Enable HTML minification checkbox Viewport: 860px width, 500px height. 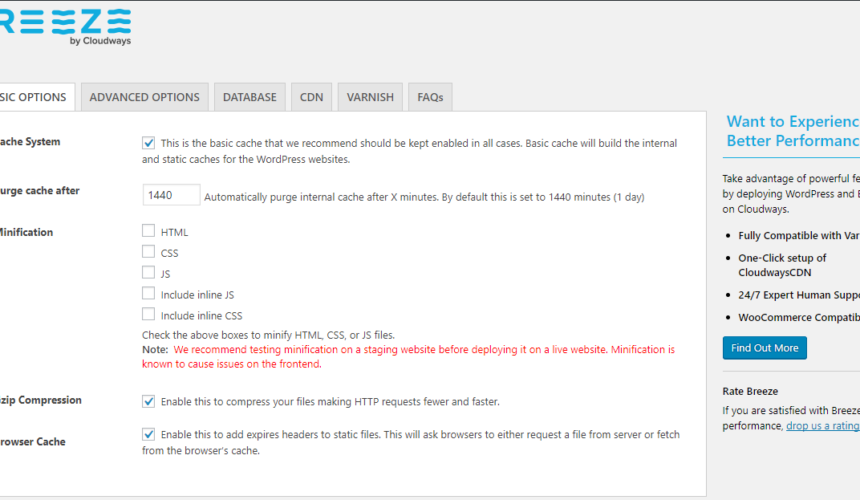pyautogui.click(x=148, y=231)
